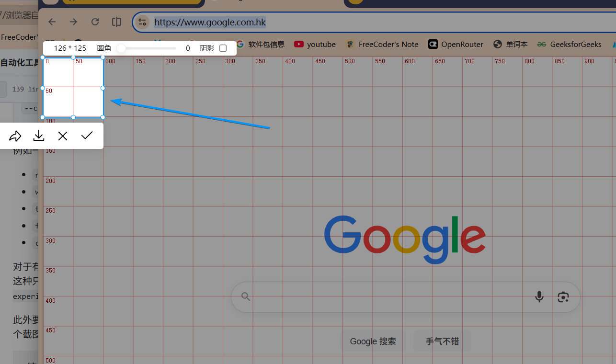
Task: Go back using the browser back arrow
Action: pyautogui.click(x=52, y=22)
